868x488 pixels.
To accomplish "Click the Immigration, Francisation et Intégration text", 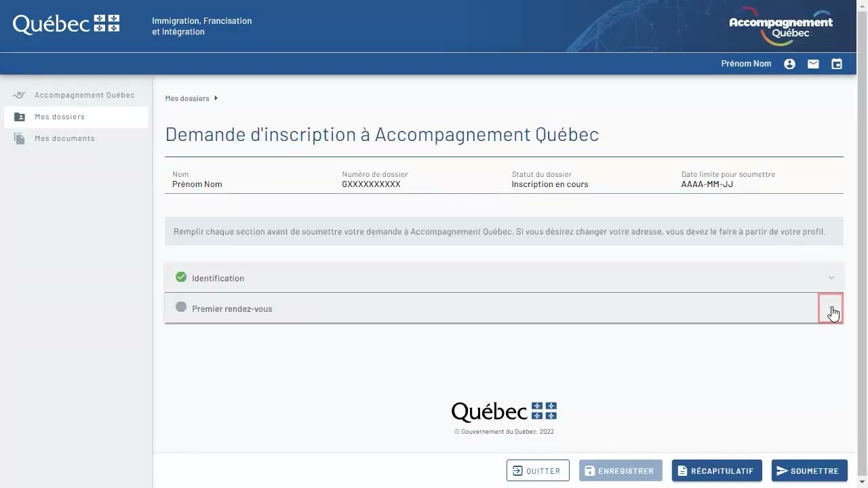I will click(x=201, y=26).
